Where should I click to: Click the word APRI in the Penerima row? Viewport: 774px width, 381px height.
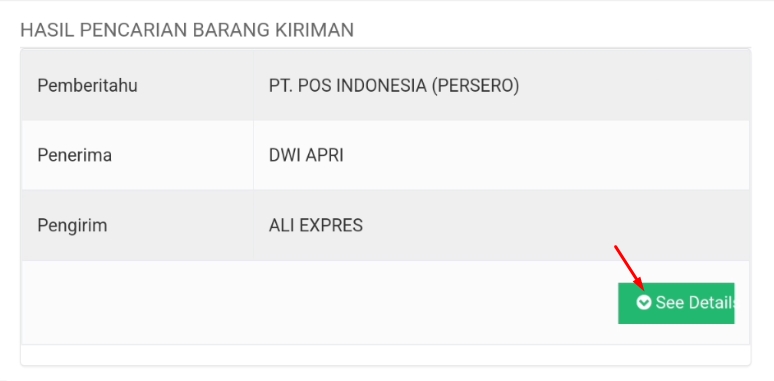pos(324,155)
